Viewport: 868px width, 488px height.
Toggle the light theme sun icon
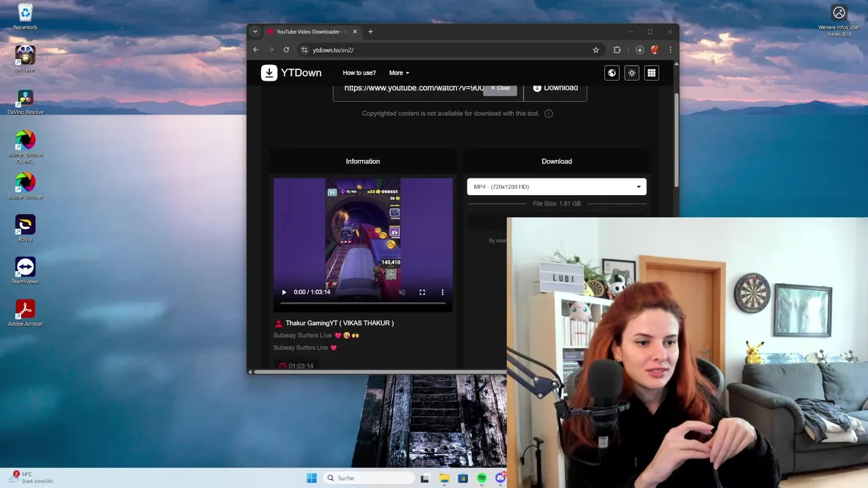pos(631,73)
